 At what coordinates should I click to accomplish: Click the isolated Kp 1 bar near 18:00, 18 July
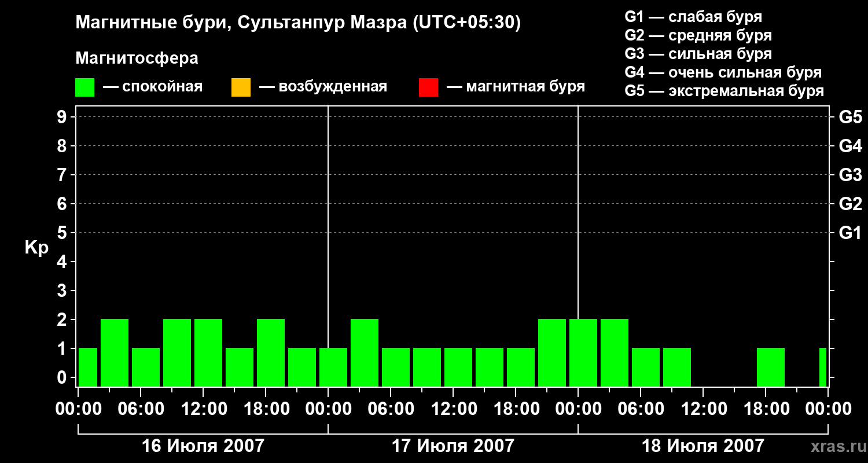point(771,367)
